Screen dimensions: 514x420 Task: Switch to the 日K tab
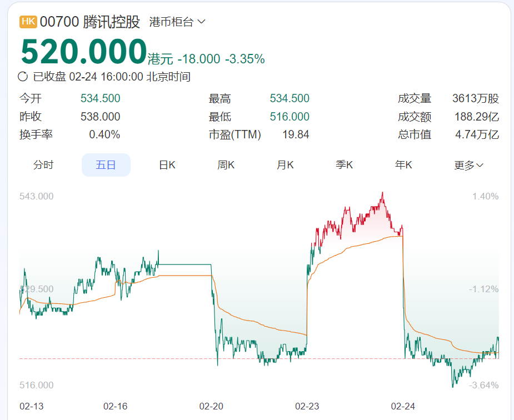point(167,165)
